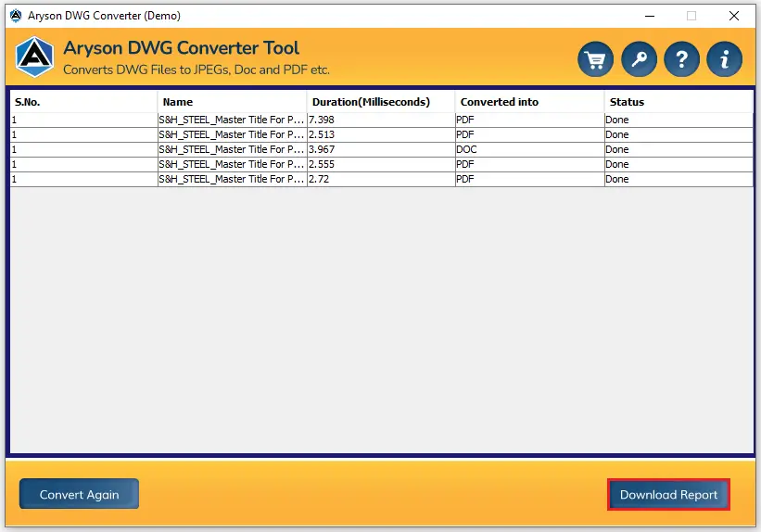Select the duration cell 7.398

click(x=381, y=120)
